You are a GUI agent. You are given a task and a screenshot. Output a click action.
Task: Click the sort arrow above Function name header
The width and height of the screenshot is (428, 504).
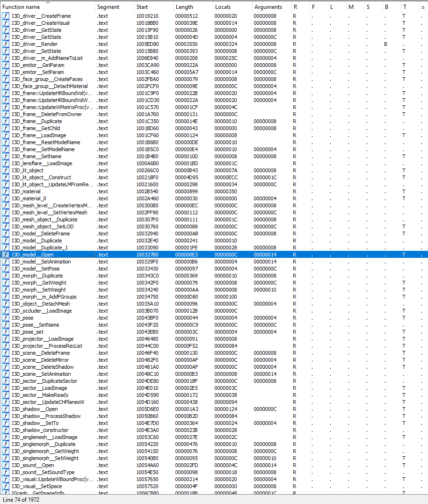coord(48,2)
